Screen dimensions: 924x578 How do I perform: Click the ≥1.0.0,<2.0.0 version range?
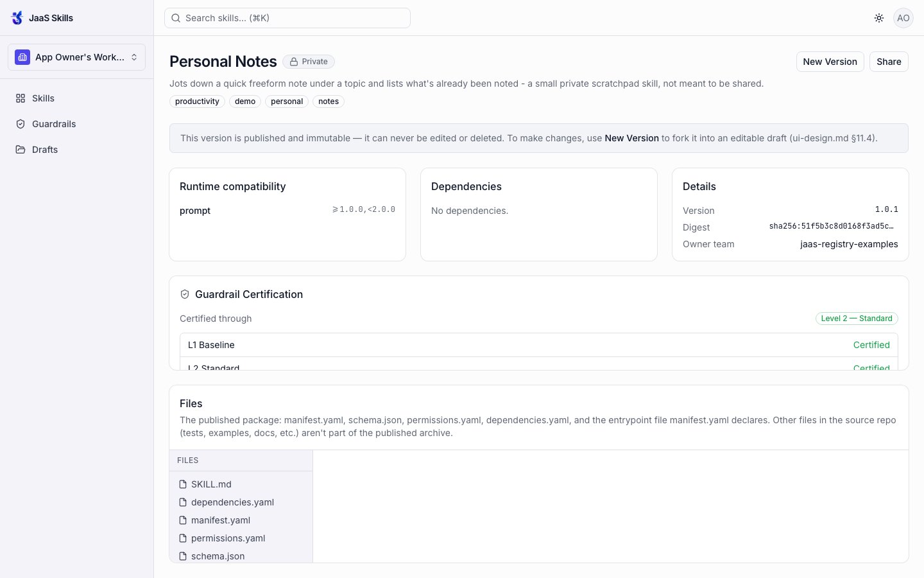coord(364,210)
